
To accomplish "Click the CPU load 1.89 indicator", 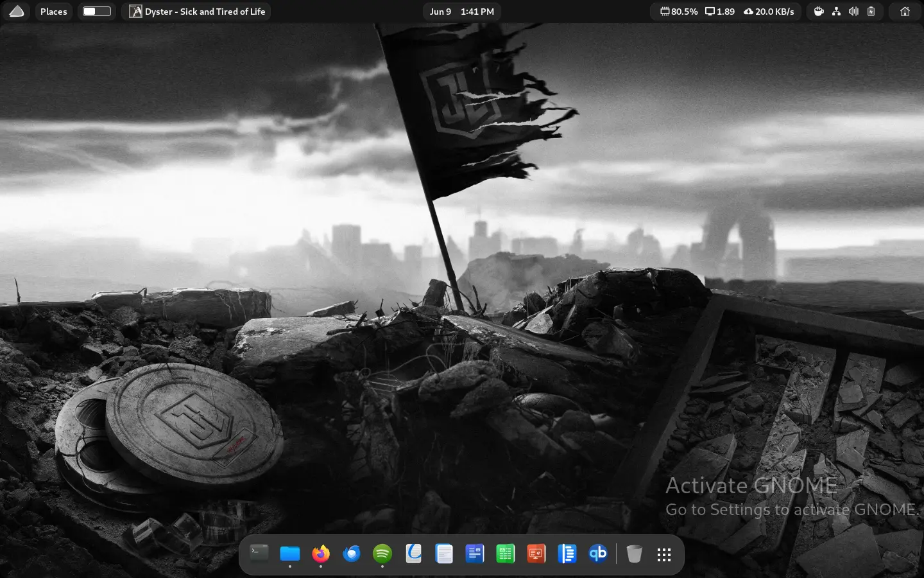I will 720,12.
